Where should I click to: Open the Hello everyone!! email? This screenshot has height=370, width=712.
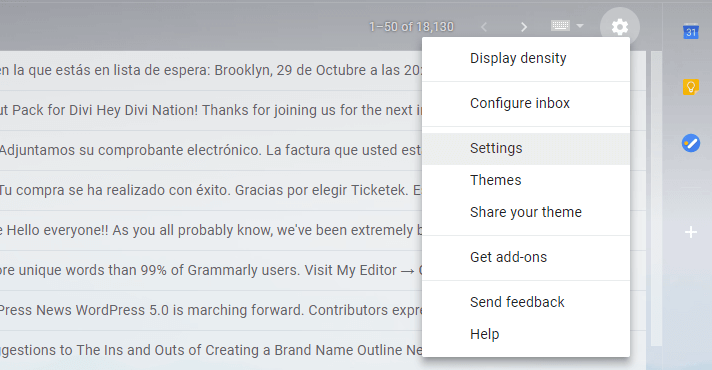pyautogui.click(x=211, y=230)
